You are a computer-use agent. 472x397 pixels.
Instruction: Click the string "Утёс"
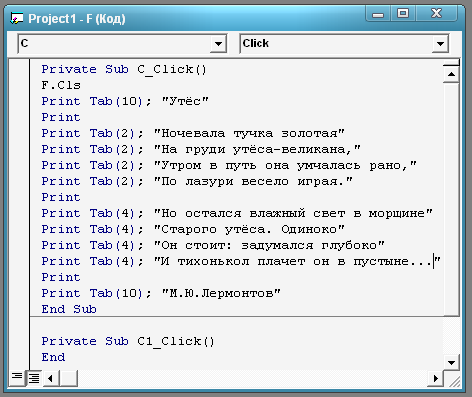[185, 101]
